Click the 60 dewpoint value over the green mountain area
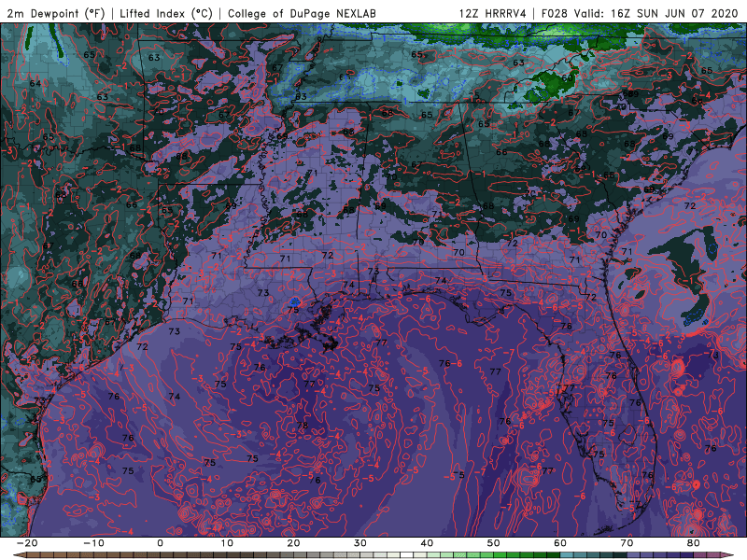This screenshot has width=747, height=560. [x=567, y=78]
